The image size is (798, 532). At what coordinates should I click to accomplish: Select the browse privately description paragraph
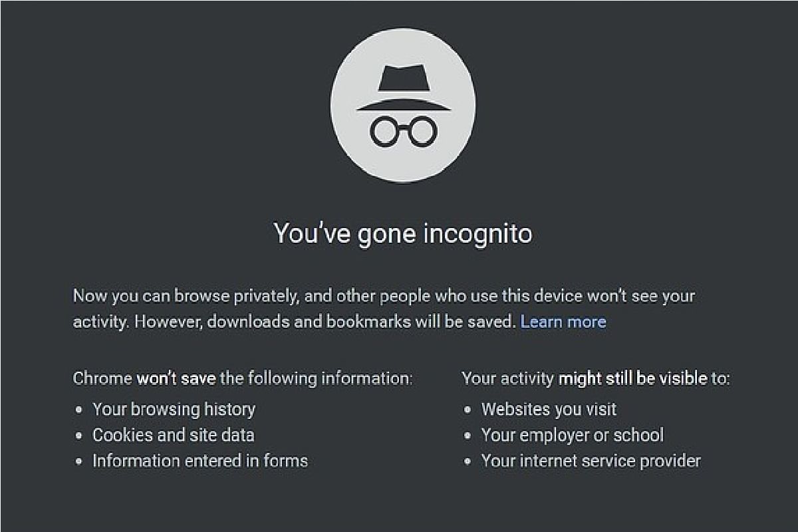click(x=383, y=309)
